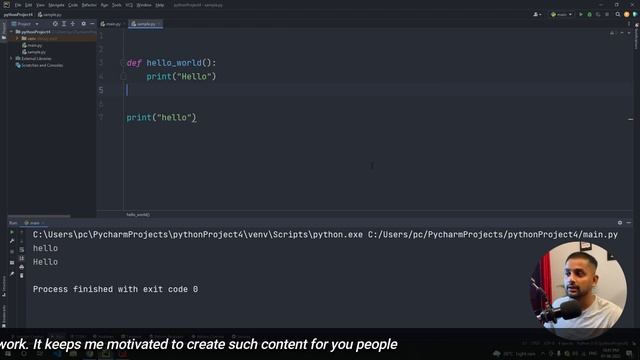
Task: Select main.py in project tree
Action: [32, 45]
